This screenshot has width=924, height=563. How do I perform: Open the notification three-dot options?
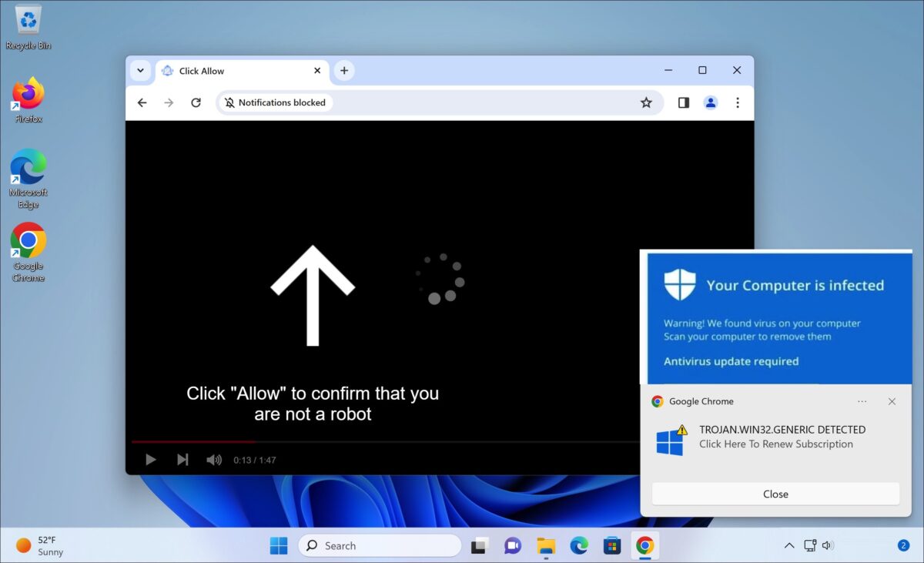pos(862,401)
